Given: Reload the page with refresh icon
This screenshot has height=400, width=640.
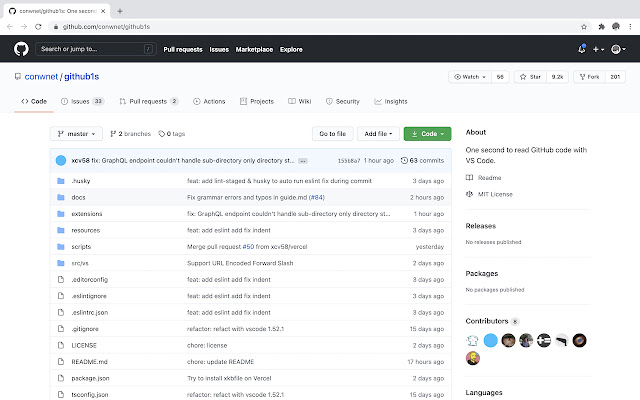Looking at the screenshot, I should coord(38,27).
